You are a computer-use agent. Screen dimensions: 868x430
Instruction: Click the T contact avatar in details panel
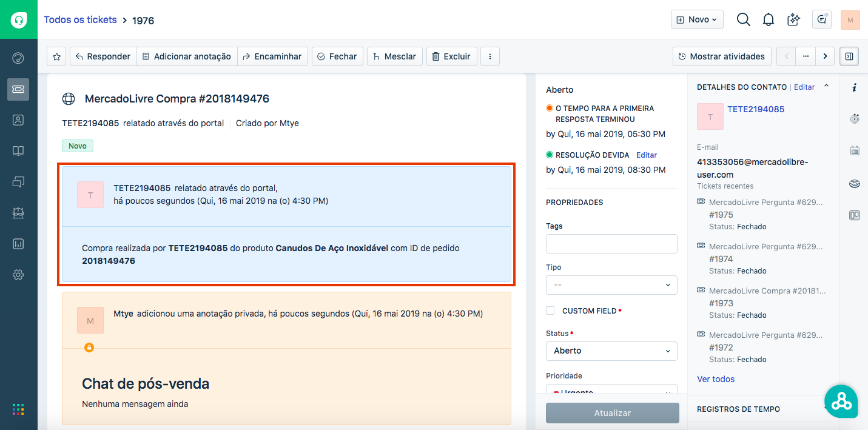click(710, 116)
